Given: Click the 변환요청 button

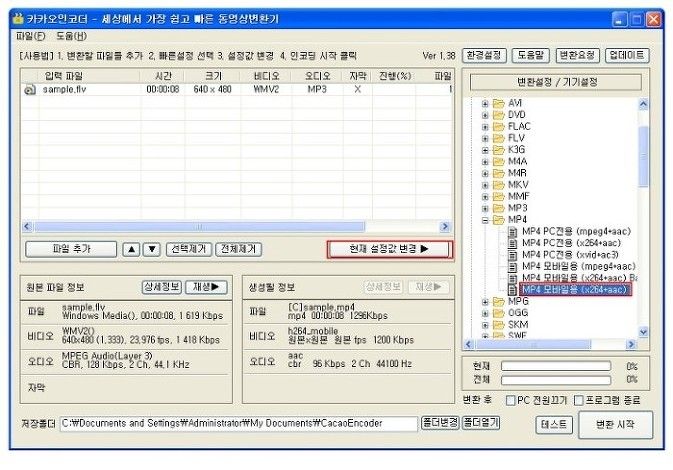Looking at the screenshot, I should (x=577, y=55).
